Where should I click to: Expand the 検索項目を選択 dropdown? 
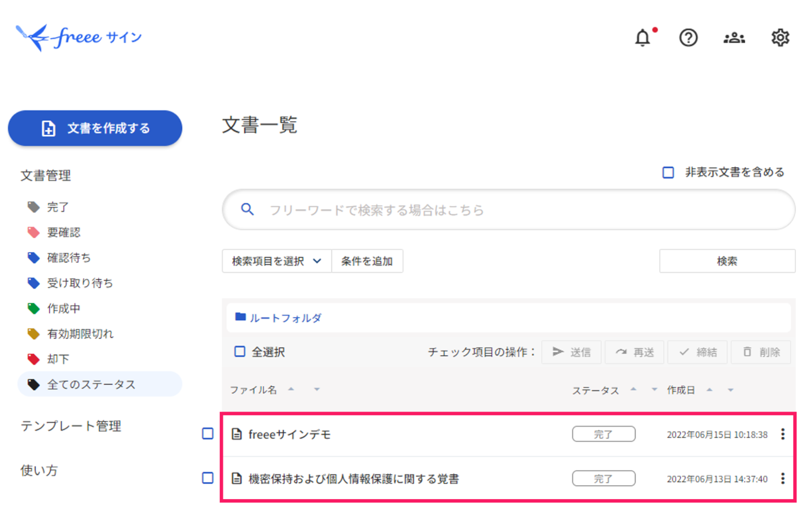(x=277, y=261)
